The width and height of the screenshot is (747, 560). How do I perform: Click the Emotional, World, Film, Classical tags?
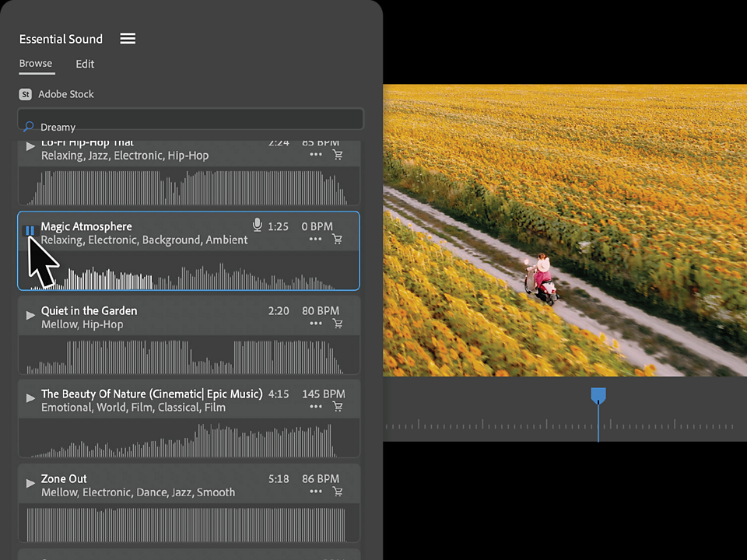pos(133,408)
